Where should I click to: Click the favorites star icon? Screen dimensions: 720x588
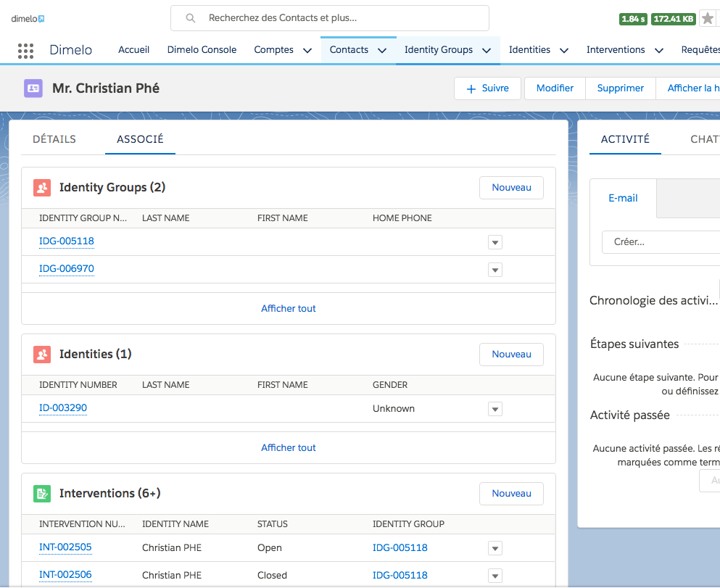click(708, 19)
